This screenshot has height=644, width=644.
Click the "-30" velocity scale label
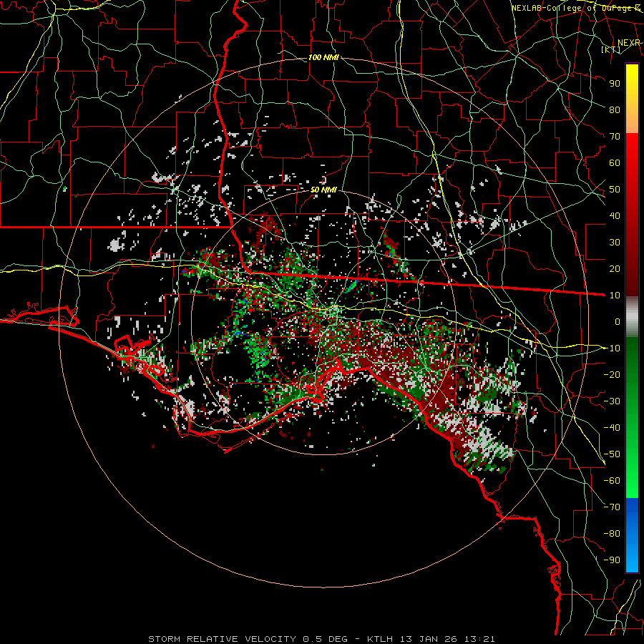tap(612, 401)
